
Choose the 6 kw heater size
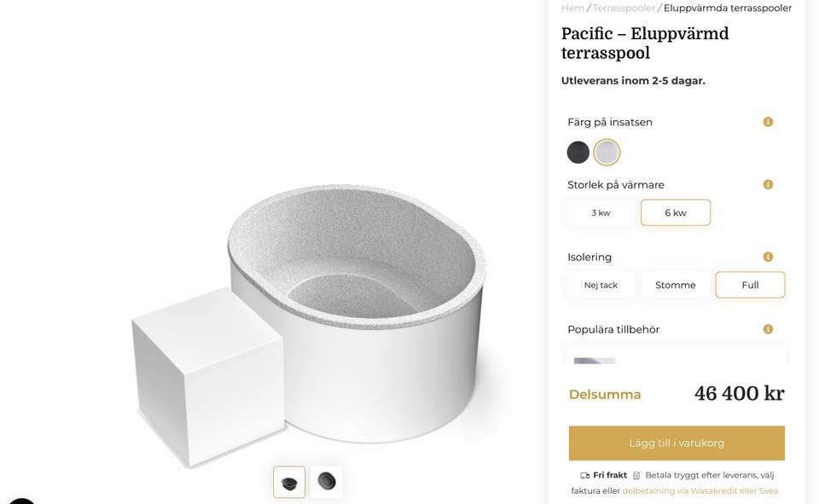(x=676, y=212)
